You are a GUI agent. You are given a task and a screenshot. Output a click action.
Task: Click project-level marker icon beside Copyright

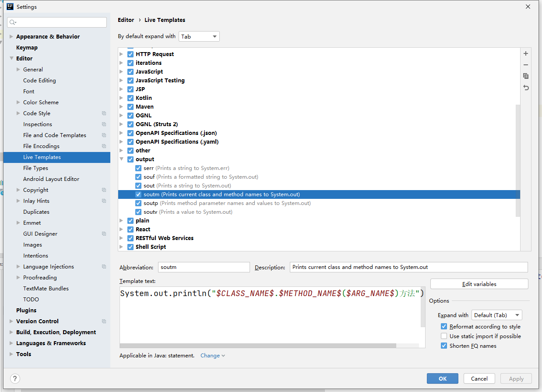point(104,190)
